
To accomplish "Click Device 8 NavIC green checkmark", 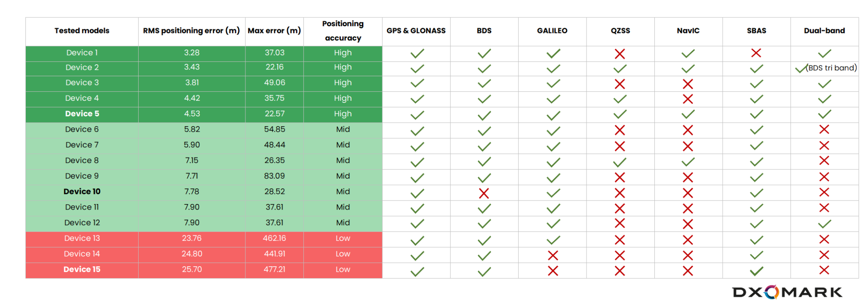I will point(688,162).
